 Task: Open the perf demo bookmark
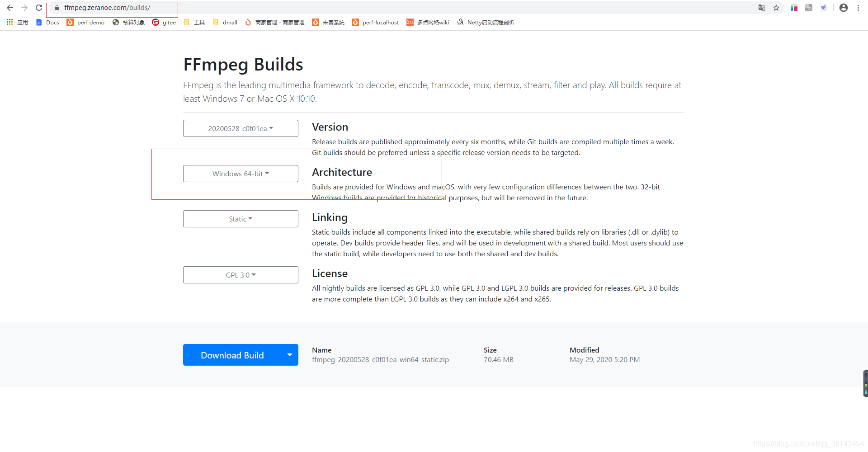(85, 22)
